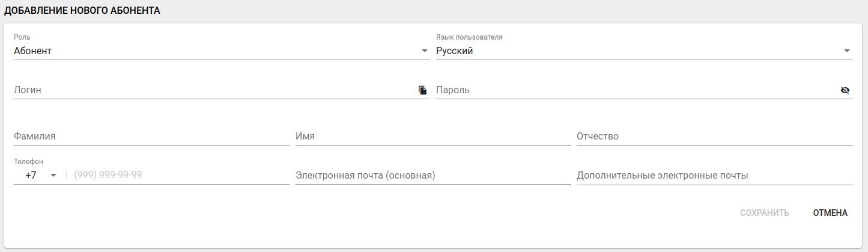The height and width of the screenshot is (252, 868).
Task: Click the Фамилия field
Action: (150, 137)
